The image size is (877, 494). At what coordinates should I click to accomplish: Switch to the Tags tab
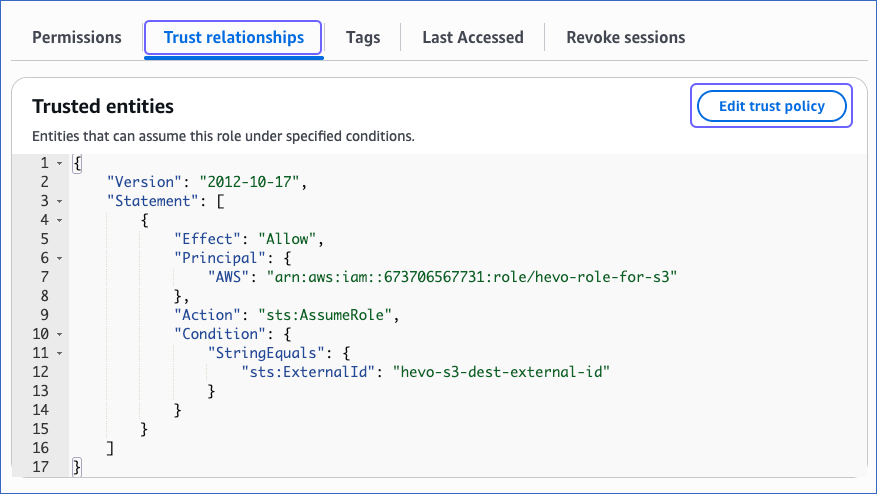363,38
